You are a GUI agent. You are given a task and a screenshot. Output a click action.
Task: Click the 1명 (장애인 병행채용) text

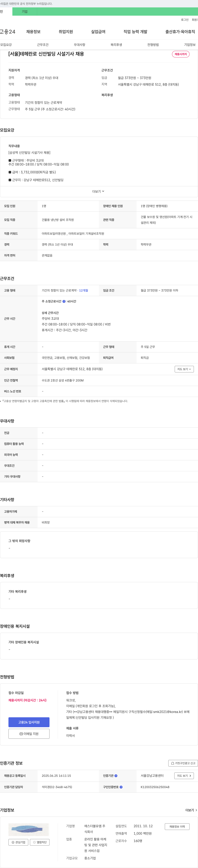point(154,206)
